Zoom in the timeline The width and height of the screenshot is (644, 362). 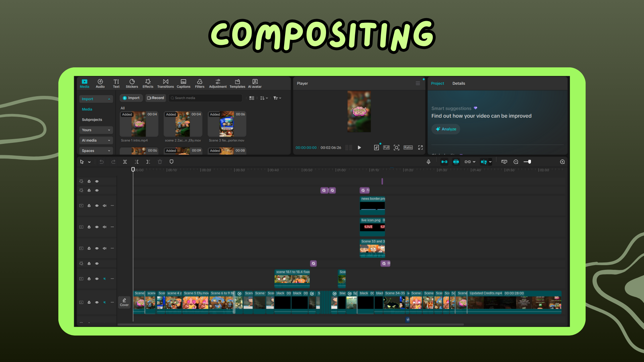562,162
